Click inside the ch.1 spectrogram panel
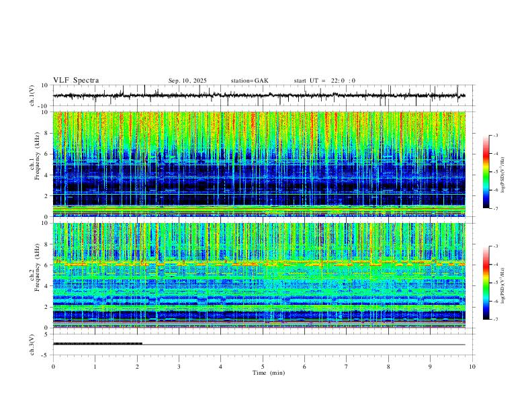532x411 pixels. click(x=259, y=164)
